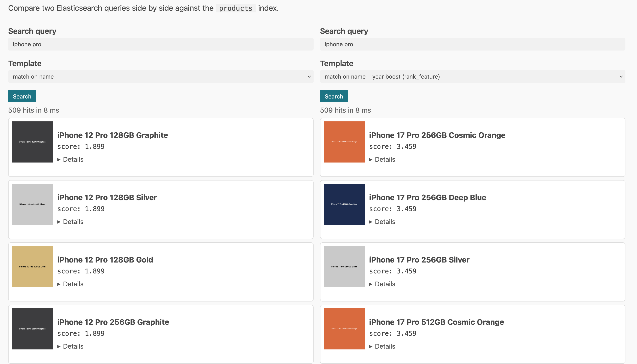Open the left 'match on name' template dropdown
Screen dimensions: 637x364
point(161,76)
